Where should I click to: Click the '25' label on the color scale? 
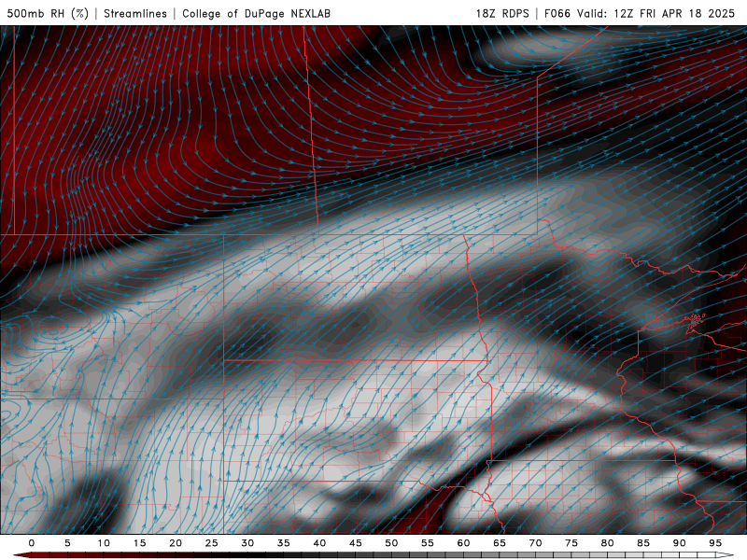(212, 543)
